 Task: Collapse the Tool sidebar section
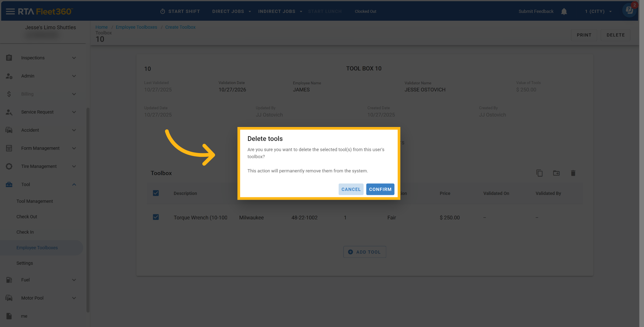74,184
